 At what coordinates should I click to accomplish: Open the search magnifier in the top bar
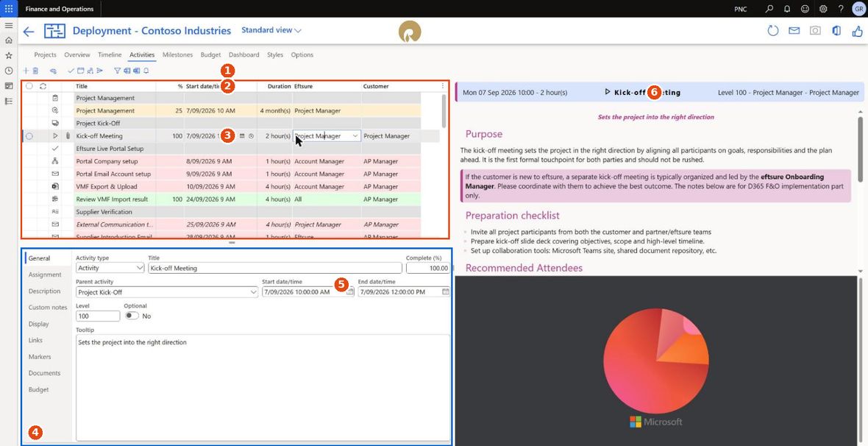coord(769,9)
